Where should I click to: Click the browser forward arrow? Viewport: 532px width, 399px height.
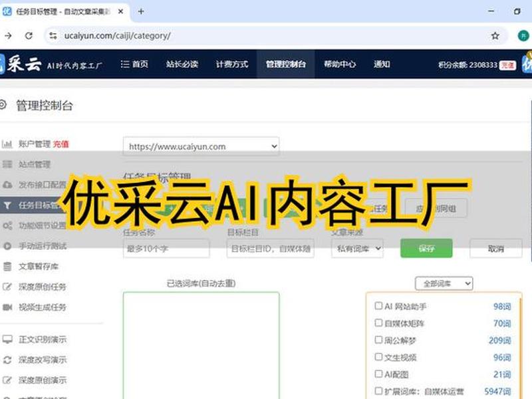coord(8,36)
